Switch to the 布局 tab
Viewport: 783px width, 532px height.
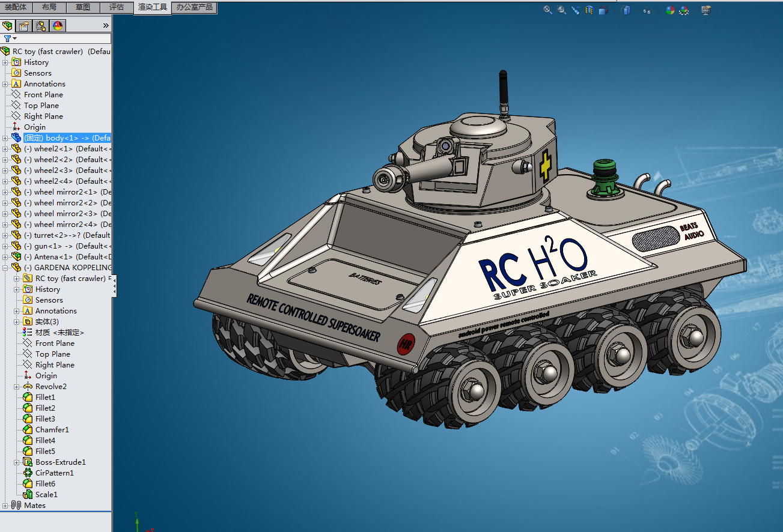click(x=49, y=7)
